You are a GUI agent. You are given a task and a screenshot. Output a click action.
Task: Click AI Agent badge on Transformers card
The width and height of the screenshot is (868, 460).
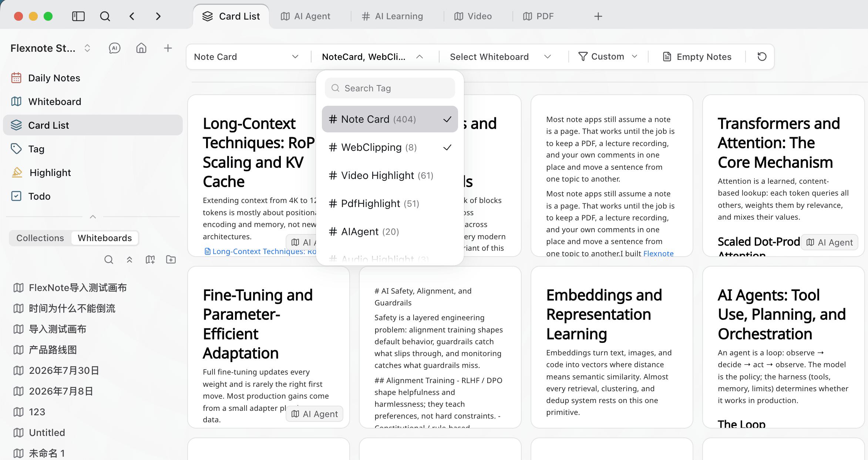click(830, 242)
